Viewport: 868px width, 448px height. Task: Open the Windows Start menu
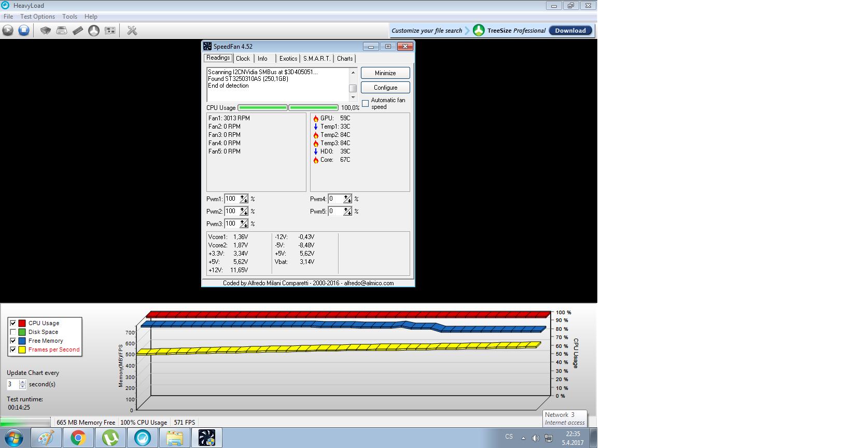click(13, 438)
